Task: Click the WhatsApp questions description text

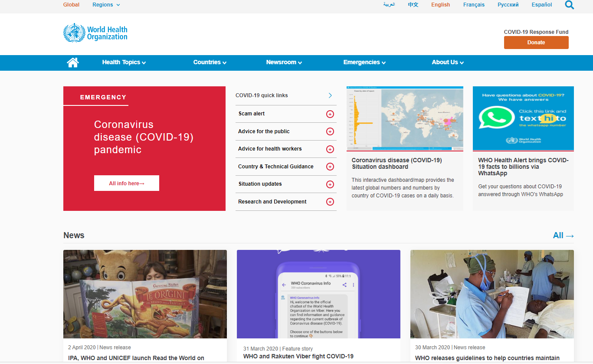Action: coord(521,190)
